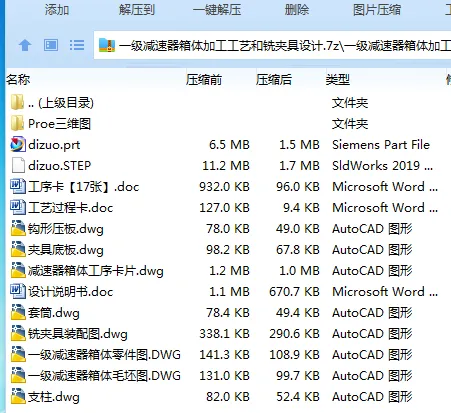Select file 一级减速器箱体毛坯图.DWG
451x413 pixels.
(x=104, y=376)
